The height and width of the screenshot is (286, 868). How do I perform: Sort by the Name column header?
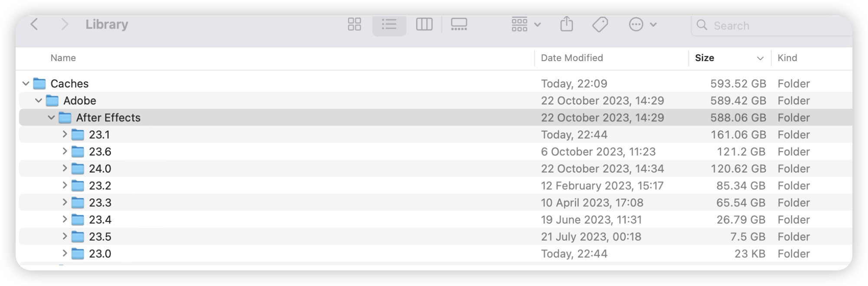coord(63,58)
